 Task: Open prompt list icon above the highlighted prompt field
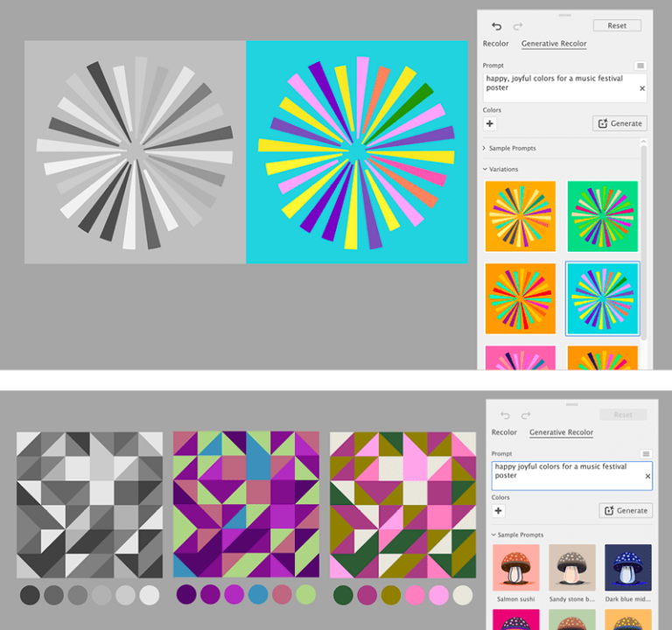pos(646,454)
